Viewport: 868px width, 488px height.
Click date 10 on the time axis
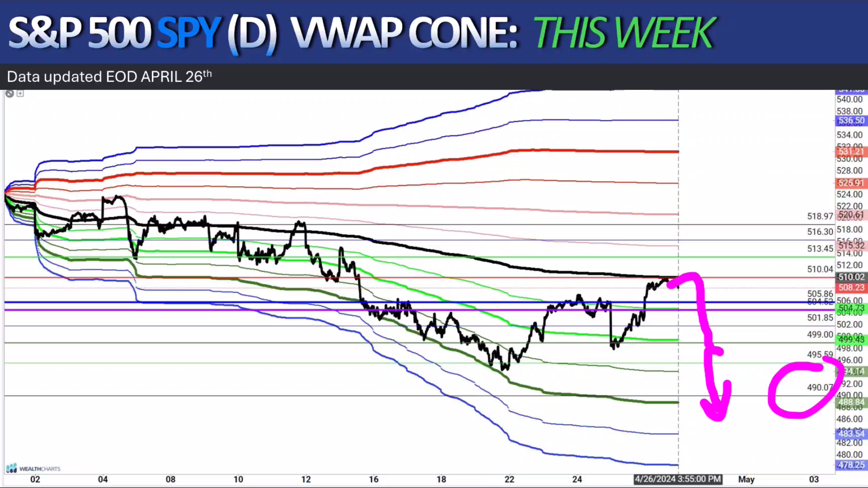[238, 479]
